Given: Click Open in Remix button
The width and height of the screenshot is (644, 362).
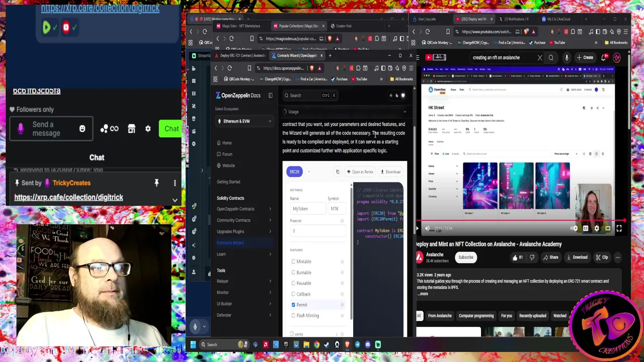Looking at the screenshot, I should coord(360,172).
